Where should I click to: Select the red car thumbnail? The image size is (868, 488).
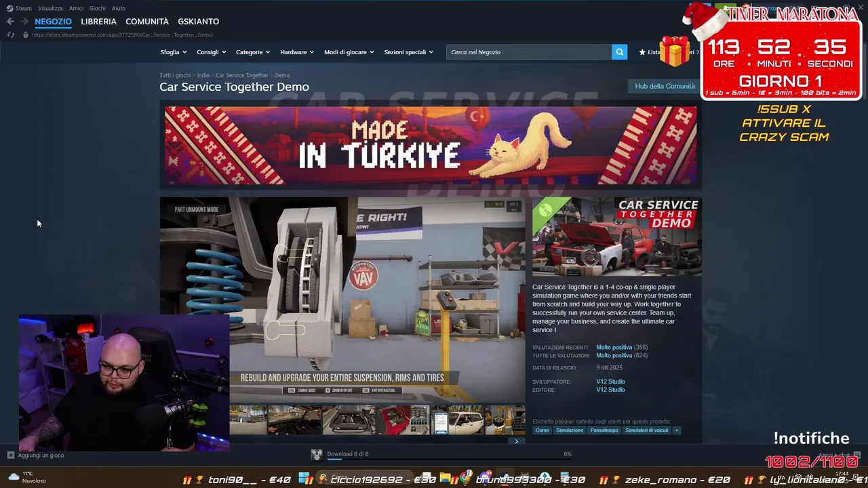(x=403, y=420)
